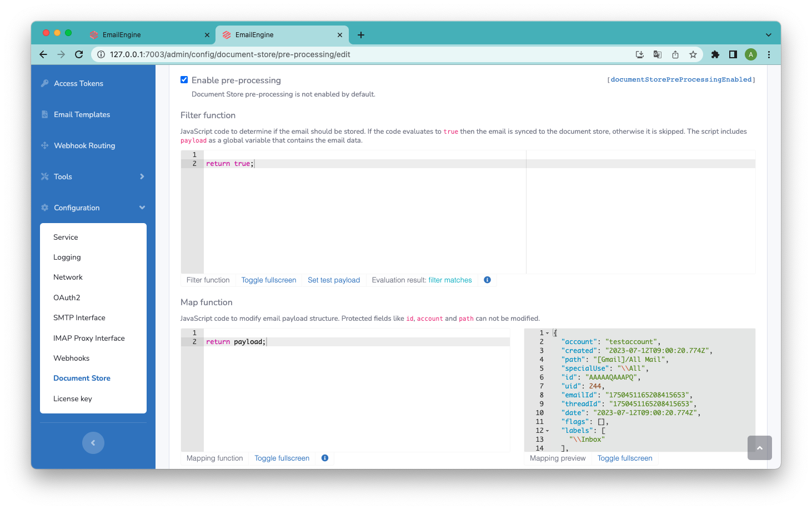Click the info icon beside Mapping function fullscreen

tap(325, 458)
